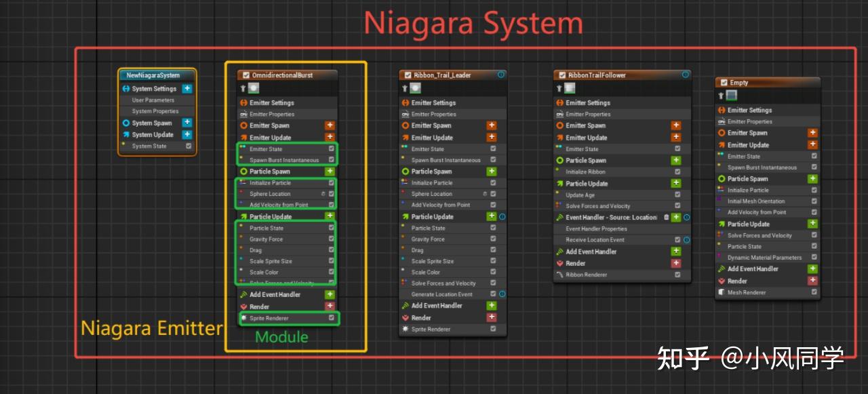Click Particle Spawn plus in Empty emitter
This screenshot has height=394, width=868.
coord(812,179)
